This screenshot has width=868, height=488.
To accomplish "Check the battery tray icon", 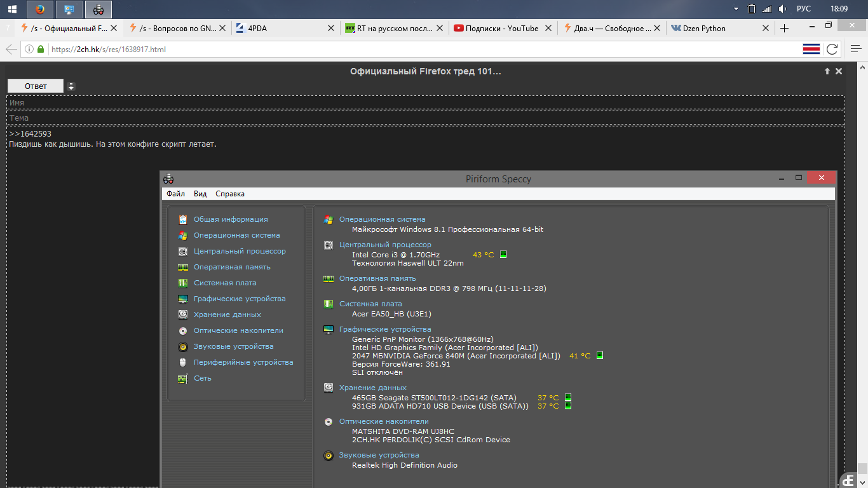I will click(x=752, y=9).
